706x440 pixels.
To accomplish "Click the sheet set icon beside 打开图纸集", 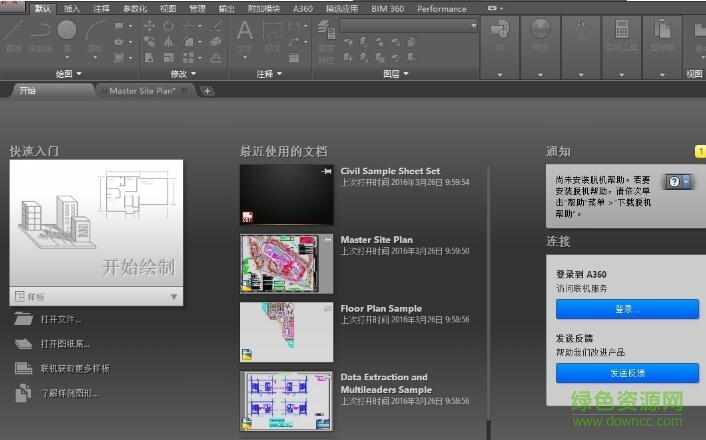I will (23, 344).
